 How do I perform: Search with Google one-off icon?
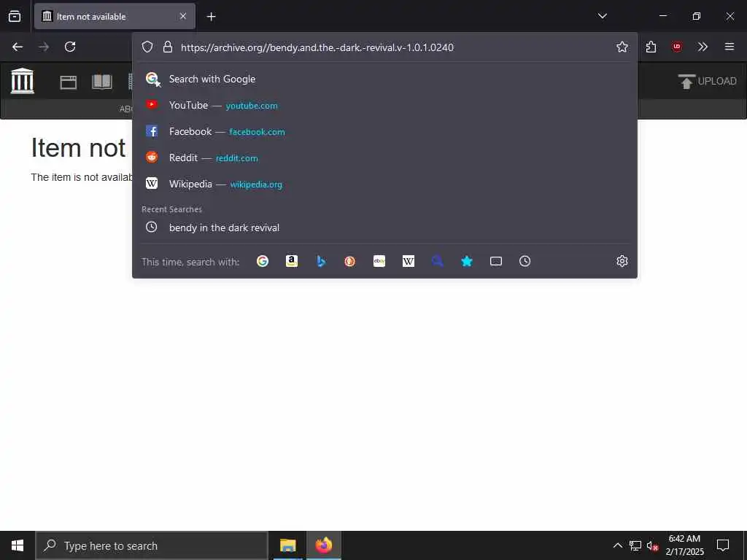[x=263, y=261]
